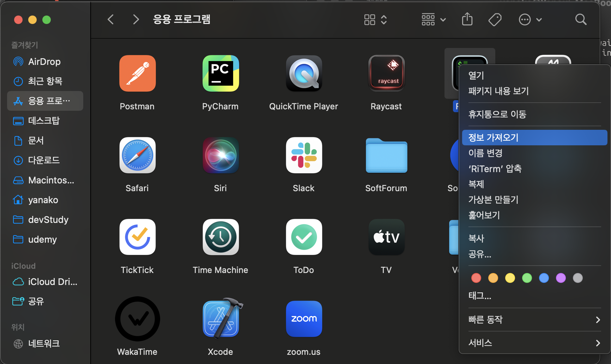
Task: Open the icon view switcher dropdown
Action: [x=376, y=19]
